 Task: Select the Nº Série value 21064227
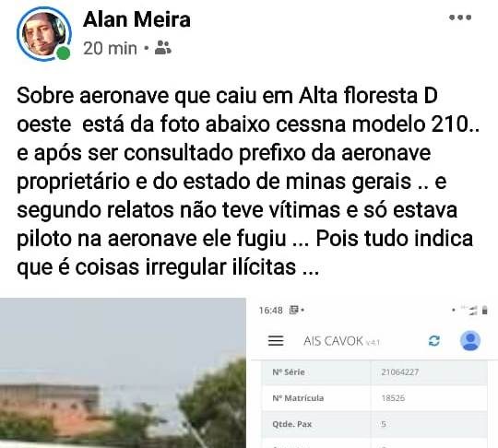point(400,371)
